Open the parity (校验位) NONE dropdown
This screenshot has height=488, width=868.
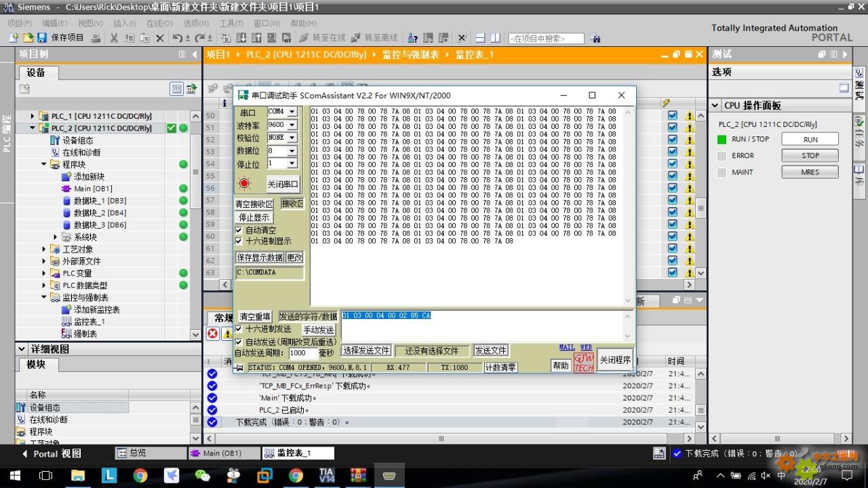click(x=292, y=138)
